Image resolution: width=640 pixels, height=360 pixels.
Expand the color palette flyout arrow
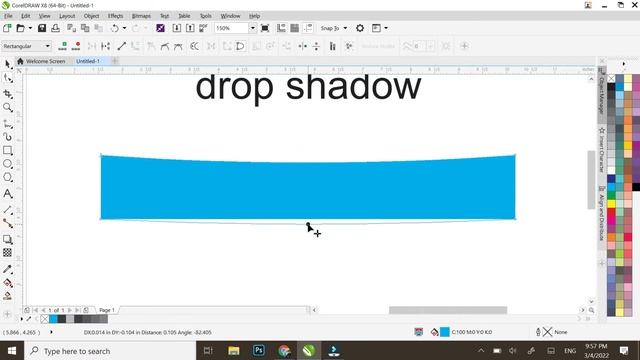(624, 64)
